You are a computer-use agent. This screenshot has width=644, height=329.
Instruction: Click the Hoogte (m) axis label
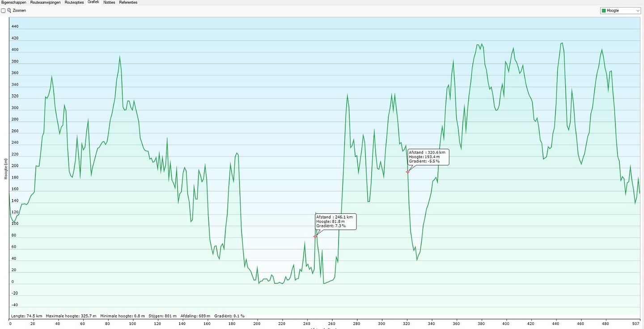click(x=6, y=169)
